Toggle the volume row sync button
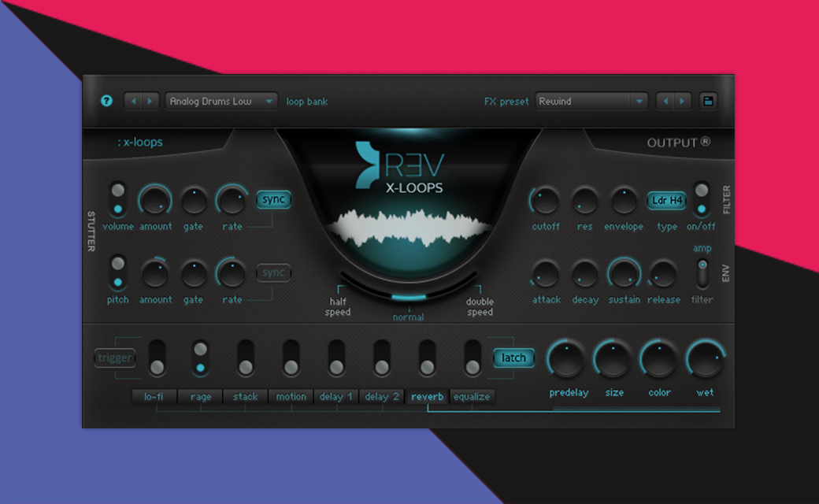The width and height of the screenshot is (819, 504). [x=273, y=199]
